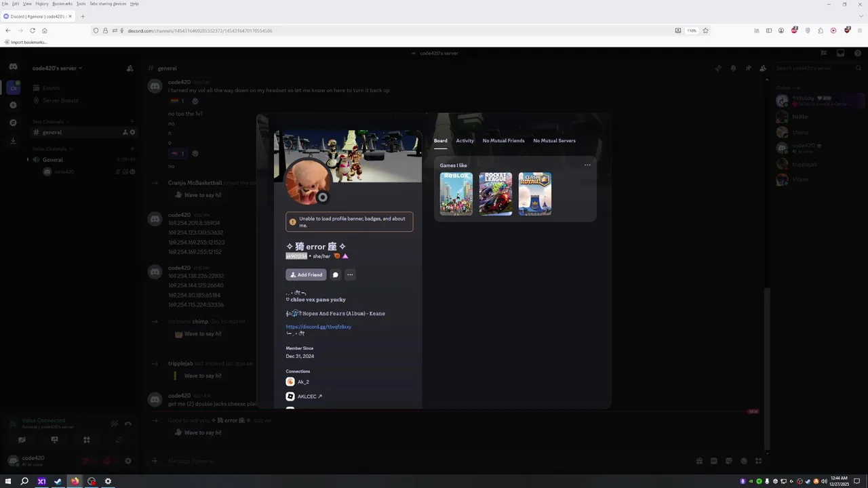Open the Firefox application menu

coord(860,30)
